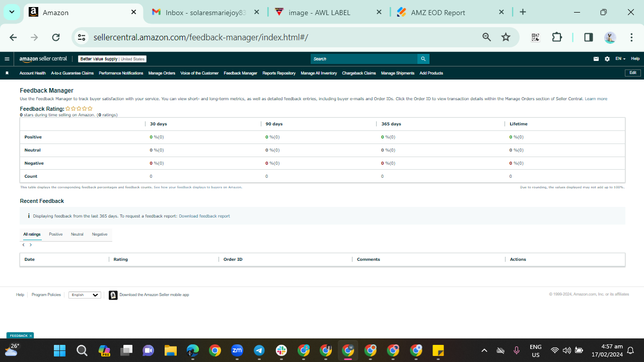Screen dimensions: 644x362
Task: Open the weather widget showing 26°
Action: [12, 349]
